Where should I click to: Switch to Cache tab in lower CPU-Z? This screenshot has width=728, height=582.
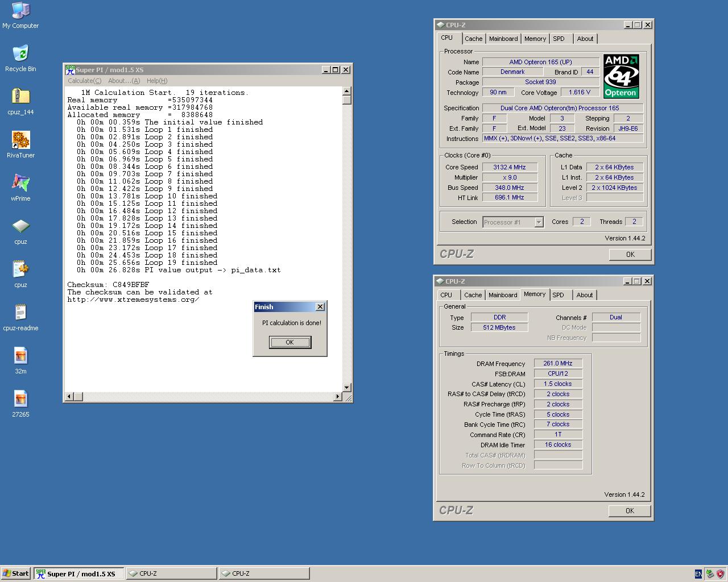[473, 295]
